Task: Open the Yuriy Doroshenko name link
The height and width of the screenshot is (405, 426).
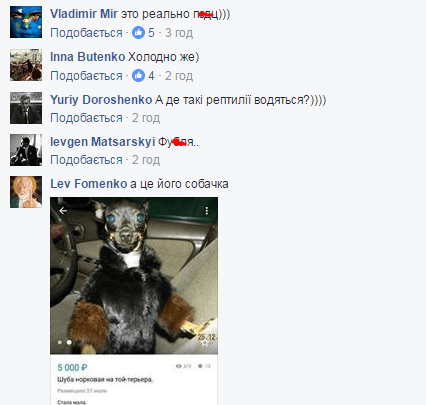Action: point(101,100)
